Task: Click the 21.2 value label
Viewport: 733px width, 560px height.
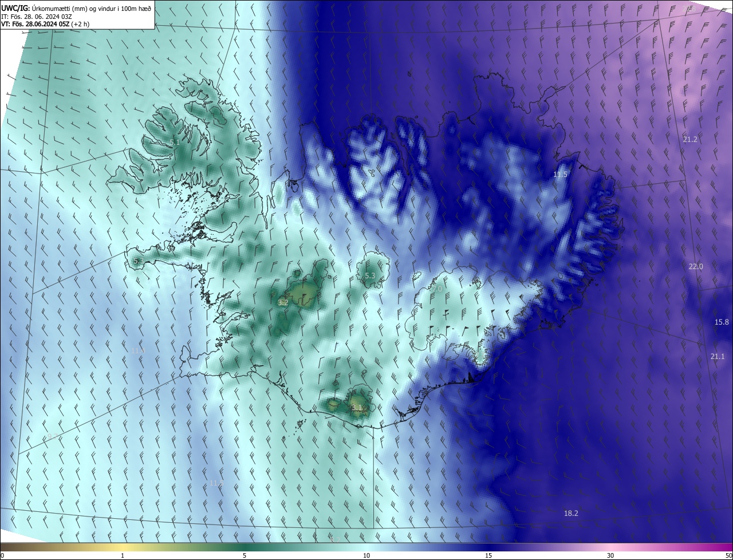Action: (690, 140)
